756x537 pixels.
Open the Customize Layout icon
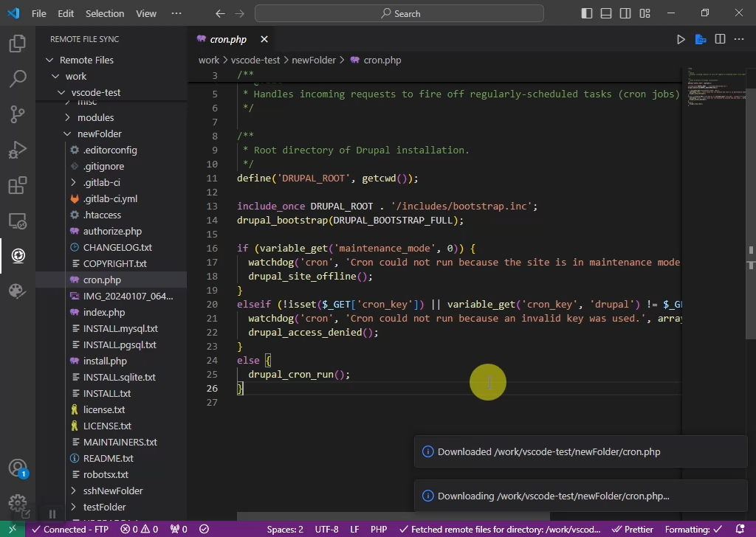(645, 13)
